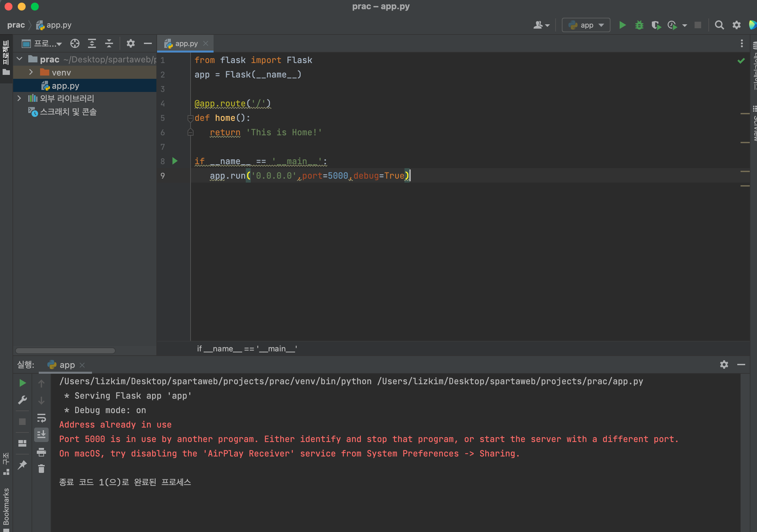Open Search Everywhere magnifier
Image resolution: width=757 pixels, height=532 pixels.
pos(719,25)
